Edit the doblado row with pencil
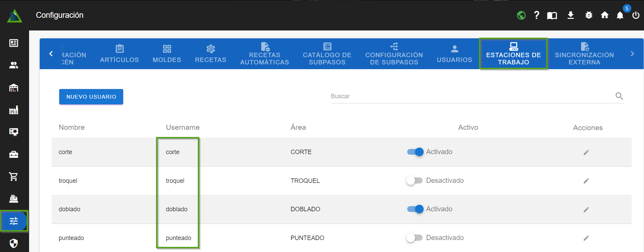 click(586, 210)
